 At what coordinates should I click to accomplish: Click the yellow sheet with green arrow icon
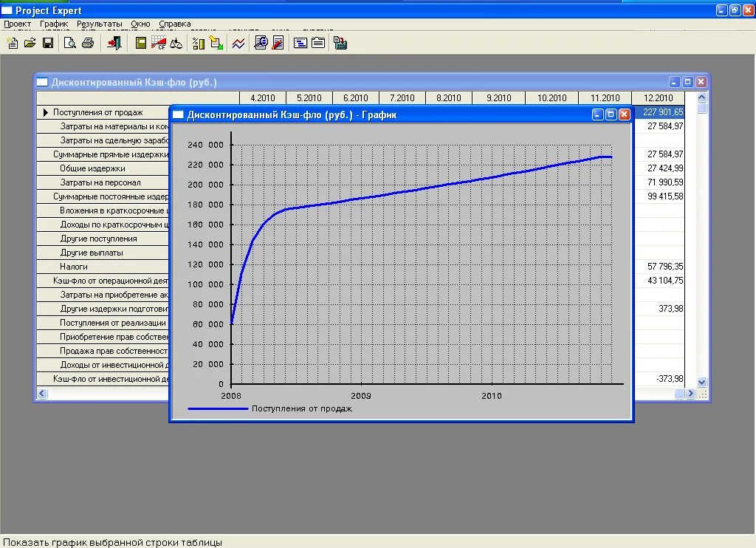[216, 44]
